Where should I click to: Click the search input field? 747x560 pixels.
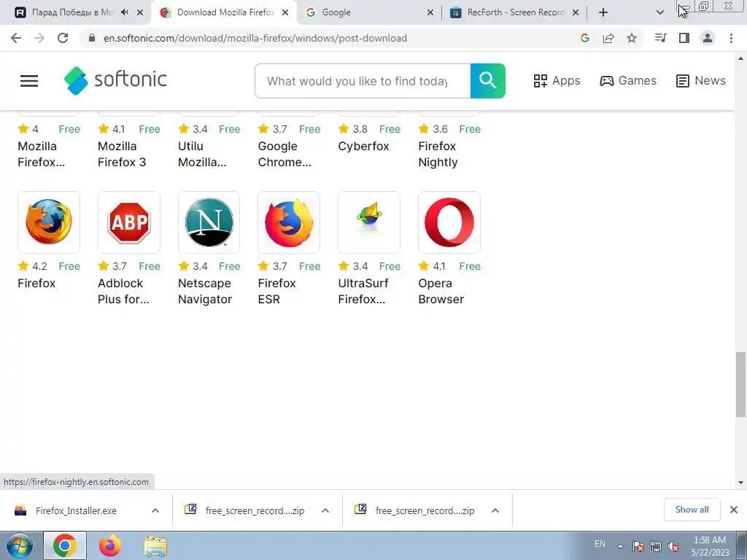[x=363, y=81]
